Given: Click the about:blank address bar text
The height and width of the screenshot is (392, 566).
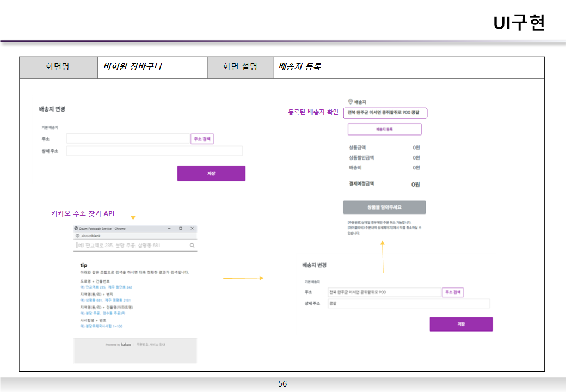Looking at the screenshot, I should (x=91, y=236).
